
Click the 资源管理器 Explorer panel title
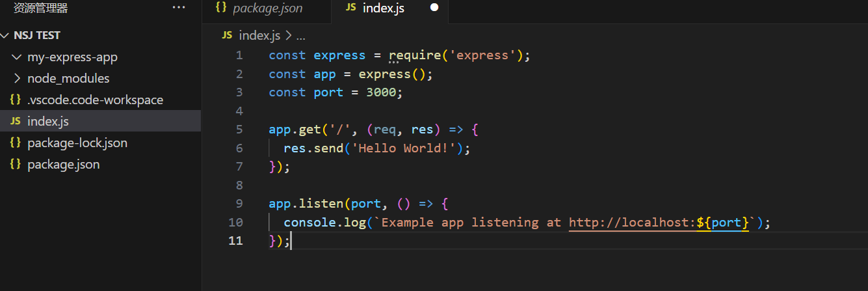point(41,8)
